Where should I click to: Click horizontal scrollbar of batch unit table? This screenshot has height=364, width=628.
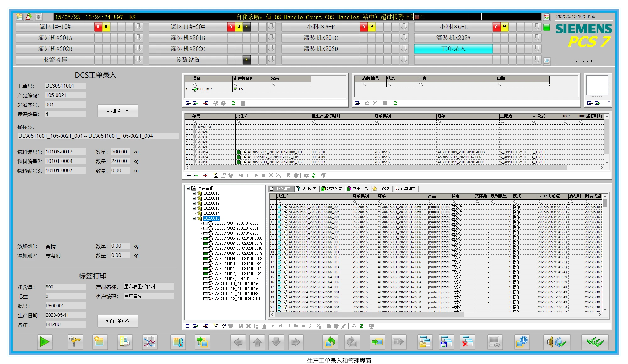pyautogui.click(x=377, y=168)
